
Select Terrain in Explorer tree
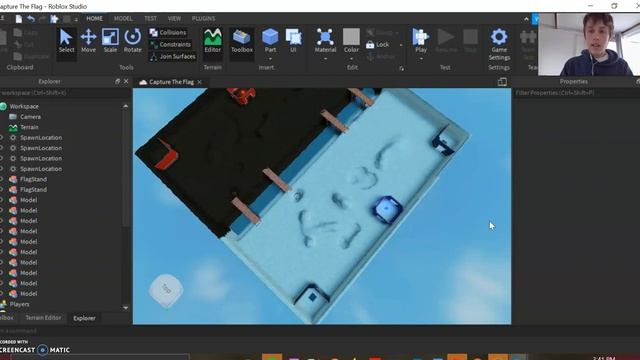[x=29, y=127]
